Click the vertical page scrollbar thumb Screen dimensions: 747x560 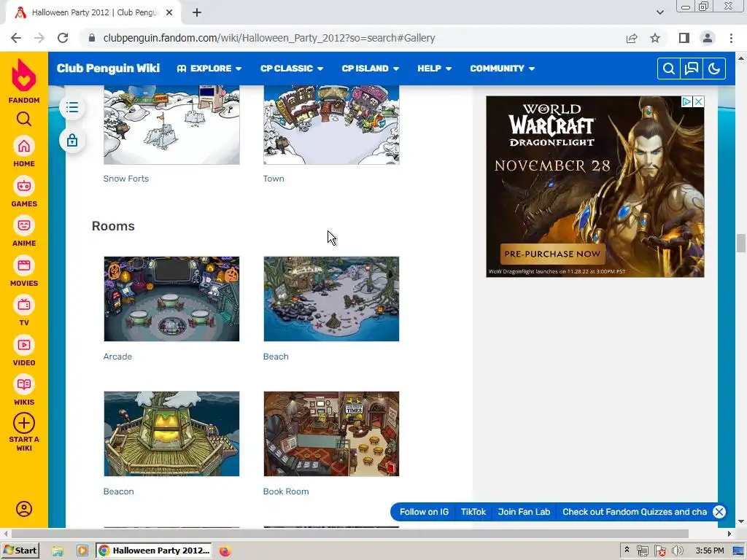click(741, 243)
